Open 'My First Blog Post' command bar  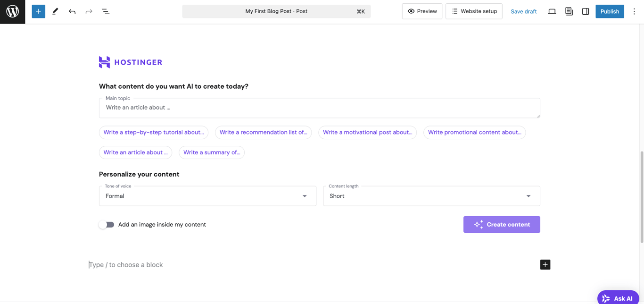tap(276, 11)
